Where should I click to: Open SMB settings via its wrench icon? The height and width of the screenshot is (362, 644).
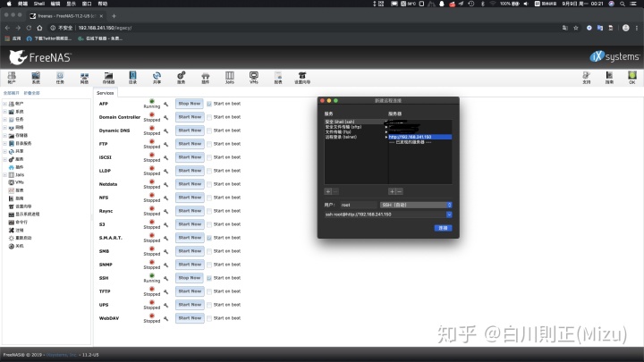coord(166,251)
